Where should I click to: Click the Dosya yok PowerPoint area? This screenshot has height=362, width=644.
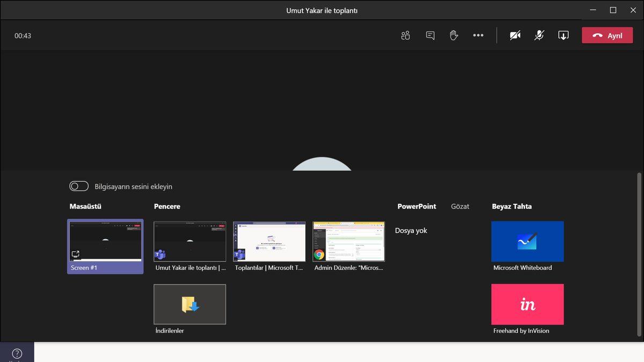click(x=411, y=230)
